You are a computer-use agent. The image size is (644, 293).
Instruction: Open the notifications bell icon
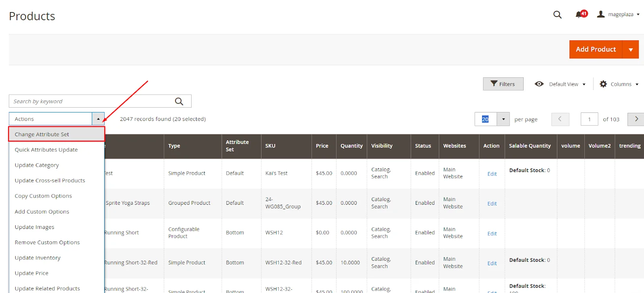[579, 15]
